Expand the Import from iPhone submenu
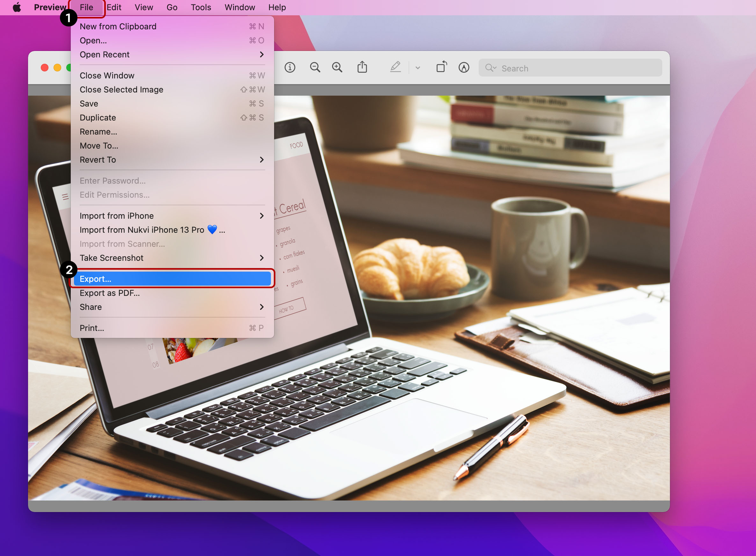The image size is (756, 556). click(171, 216)
